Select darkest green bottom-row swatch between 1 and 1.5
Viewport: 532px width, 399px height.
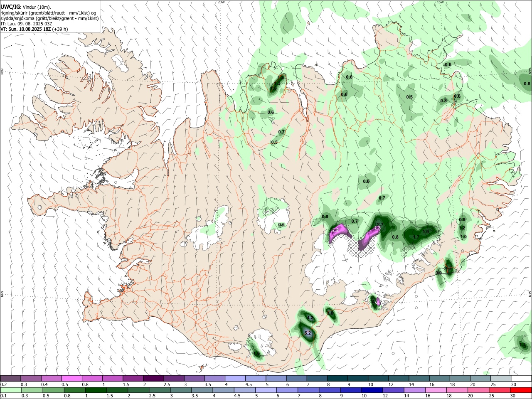pyautogui.click(x=96, y=390)
